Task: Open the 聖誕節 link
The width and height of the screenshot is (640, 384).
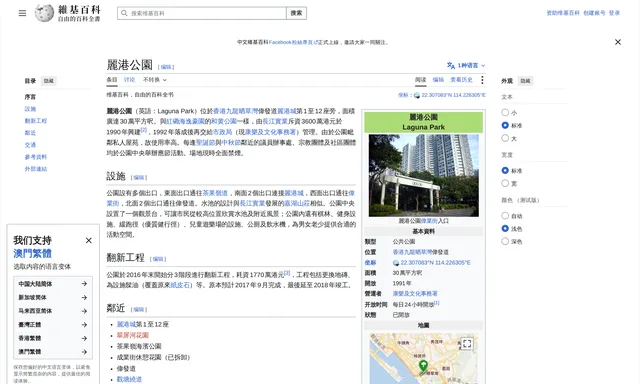Action: click(205, 142)
